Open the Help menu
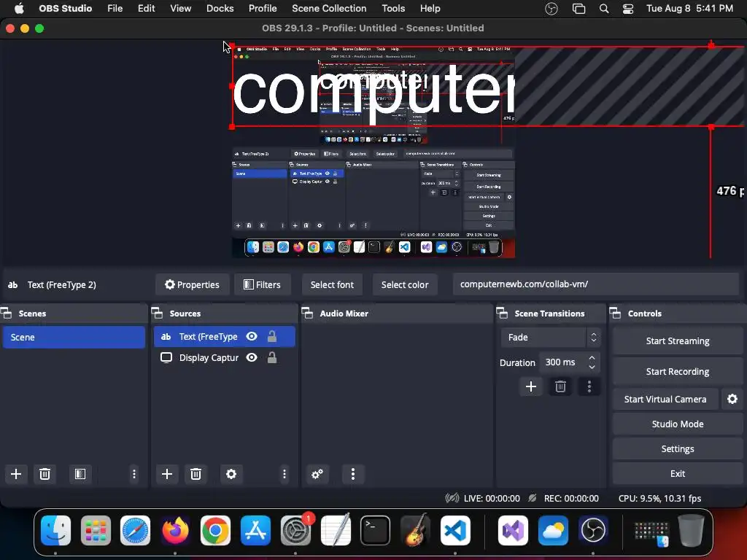Viewport: 747px width, 560px height. [x=430, y=9]
